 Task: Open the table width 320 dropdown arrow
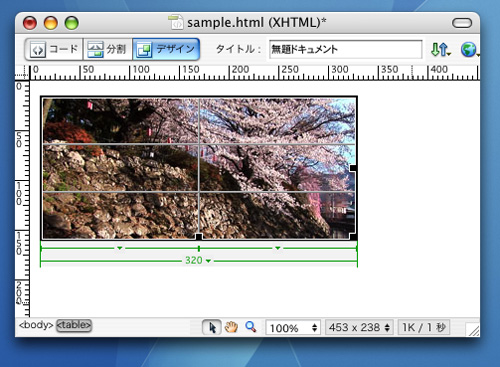coord(208,261)
